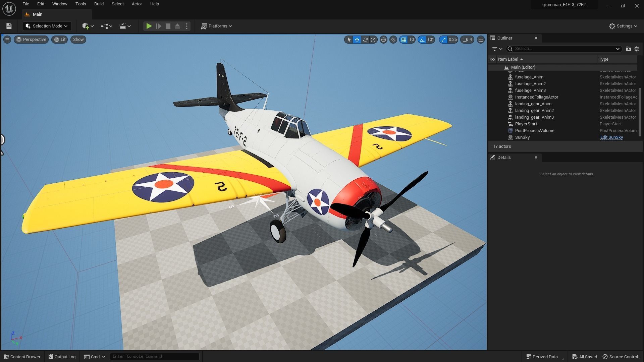Click the eject from player button

coord(177,26)
